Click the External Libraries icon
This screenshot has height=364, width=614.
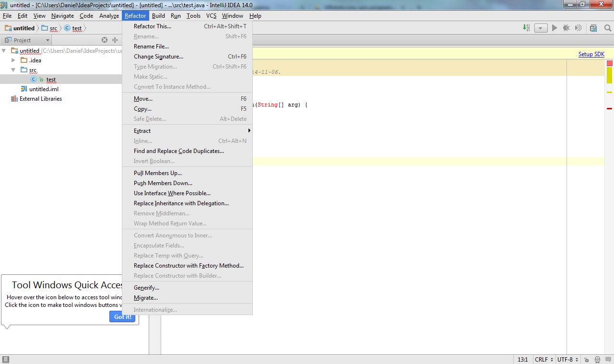click(x=14, y=99)
